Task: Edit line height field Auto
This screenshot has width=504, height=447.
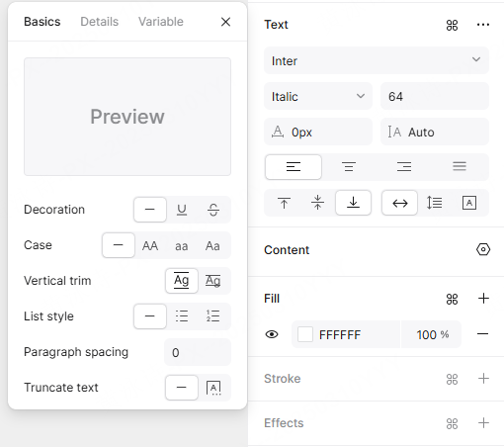Action: (x=435, y=132)
